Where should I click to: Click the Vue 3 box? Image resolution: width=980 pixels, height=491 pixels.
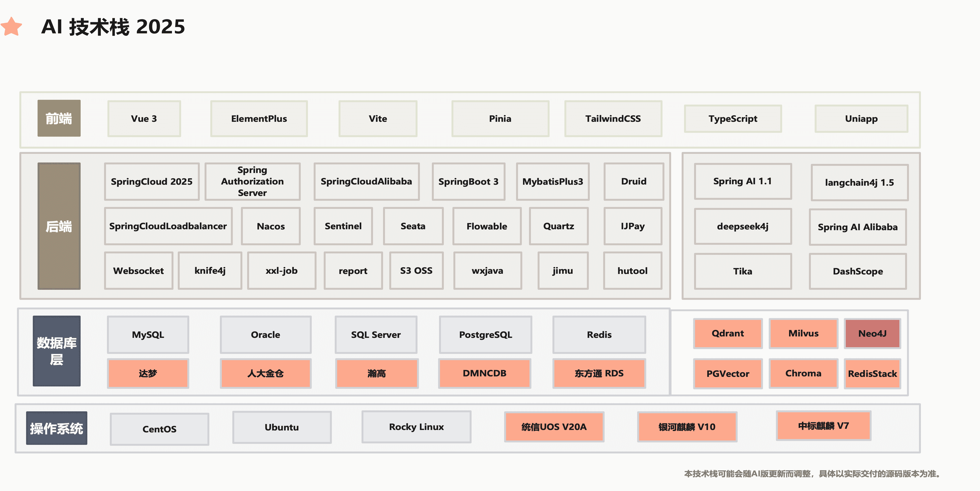pyautogui.click(x=144, y=119)
